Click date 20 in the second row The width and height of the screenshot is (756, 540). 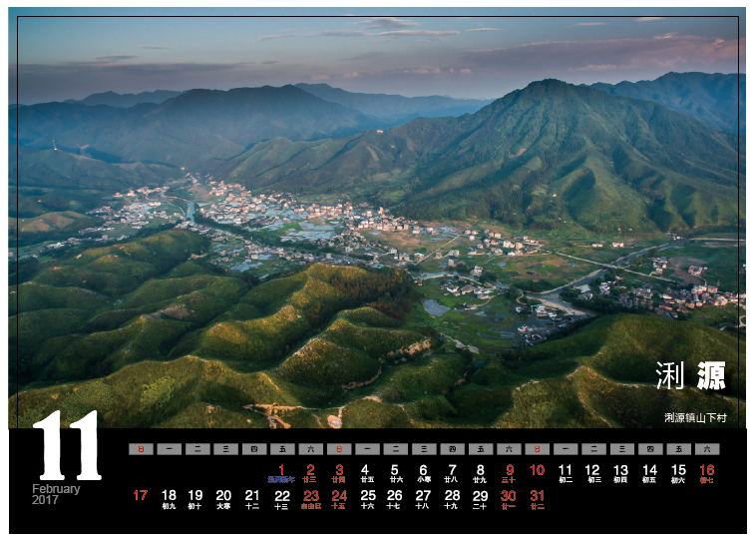223,495
